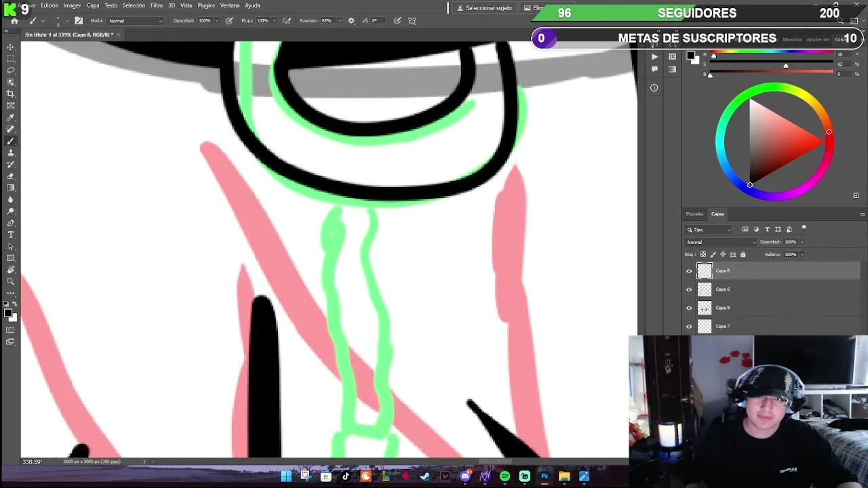Toggle the brush settings panel
Viewport: 868px width, 488px height.
pyautogui.click(x=79, y=21)
